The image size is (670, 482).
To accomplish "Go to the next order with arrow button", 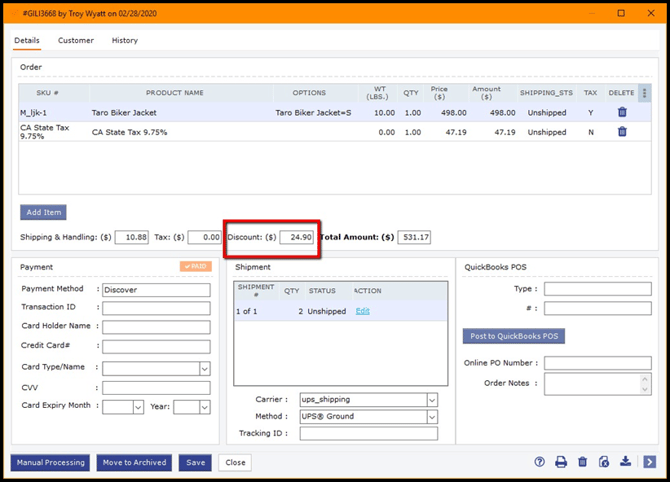I will click(649, 462).
